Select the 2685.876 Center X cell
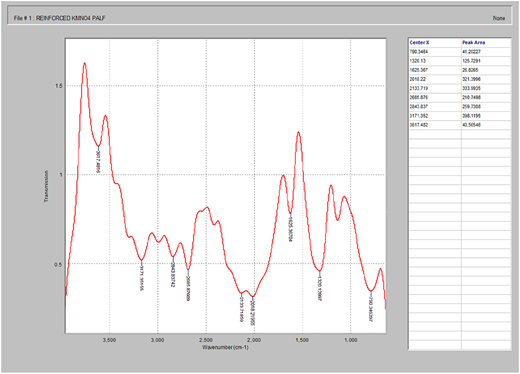Image resolution: width=520 pixels, height=374 pixels. (x=435, y=98)
